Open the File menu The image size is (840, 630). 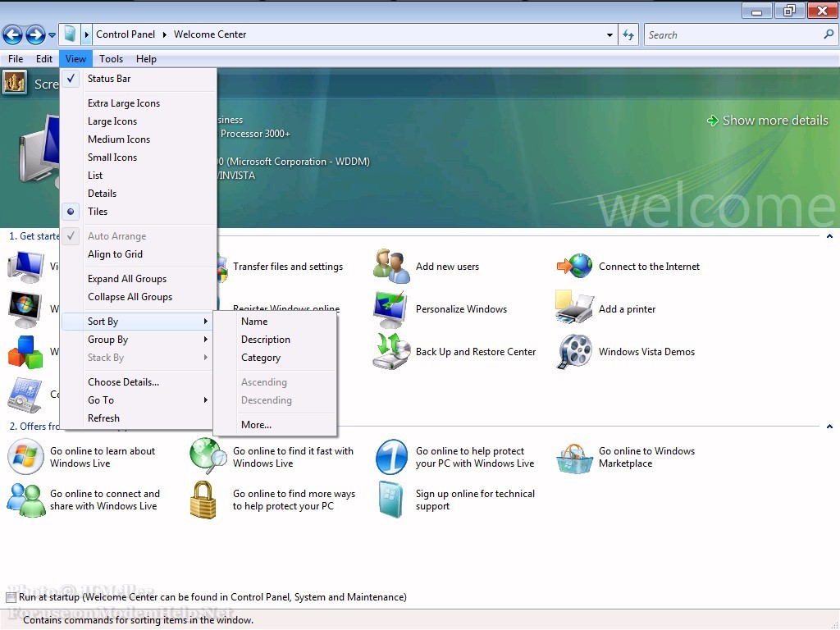point(16,59)
